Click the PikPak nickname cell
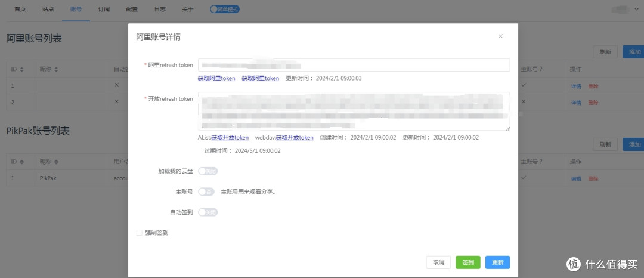Viewport: 644px width, 278px height. pyautogui.click(x=72, y=178)
